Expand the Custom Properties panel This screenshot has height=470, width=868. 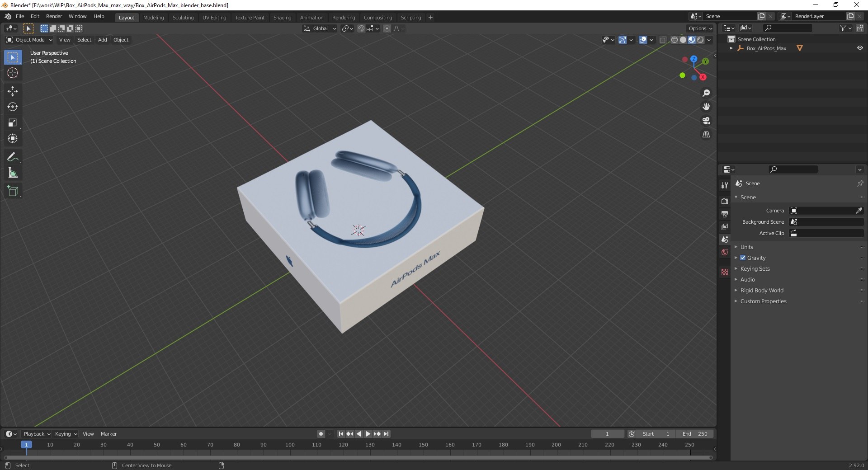(x=763, y=301)
